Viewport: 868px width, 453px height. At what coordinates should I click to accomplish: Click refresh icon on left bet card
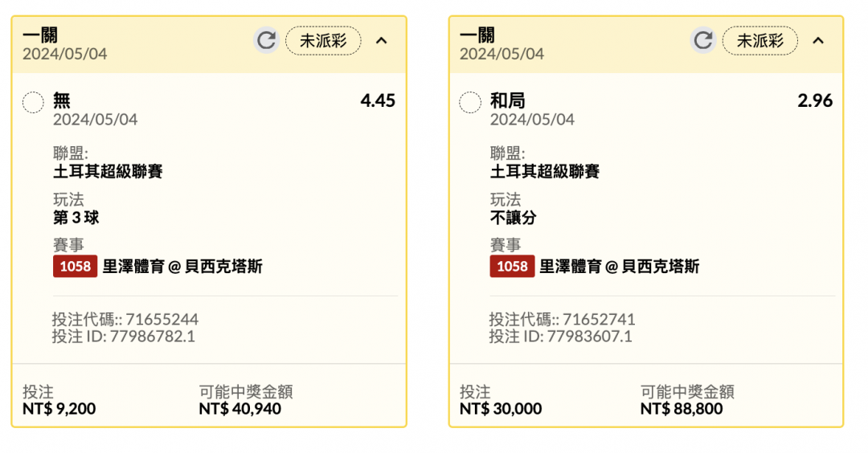pos(266,40)
